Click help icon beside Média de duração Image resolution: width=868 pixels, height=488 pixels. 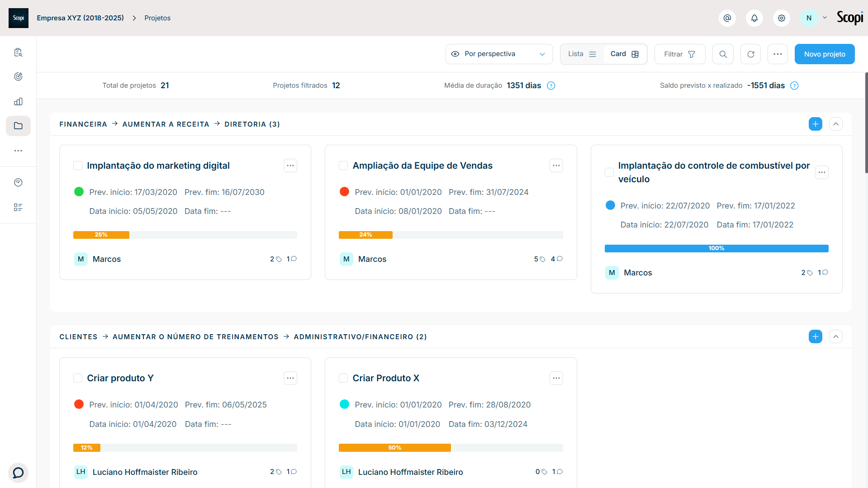(x=551, y=86)
